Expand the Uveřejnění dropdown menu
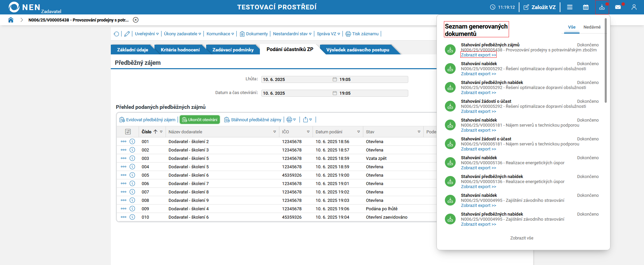 pos(147,34)
